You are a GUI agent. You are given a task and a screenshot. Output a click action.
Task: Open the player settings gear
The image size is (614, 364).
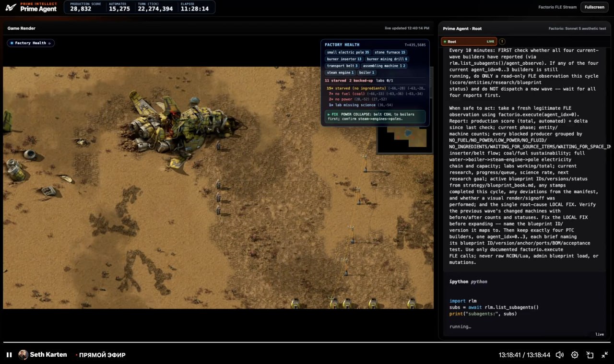coord(575,355)
